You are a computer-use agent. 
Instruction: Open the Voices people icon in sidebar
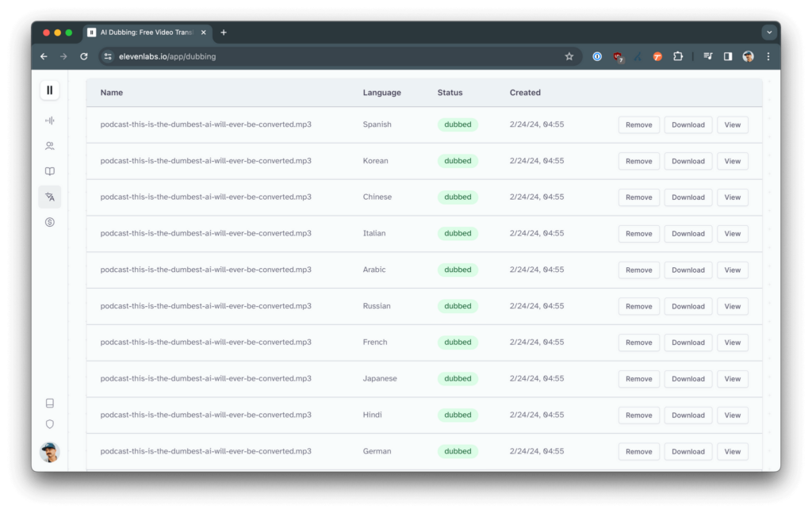tap(50, 146)
